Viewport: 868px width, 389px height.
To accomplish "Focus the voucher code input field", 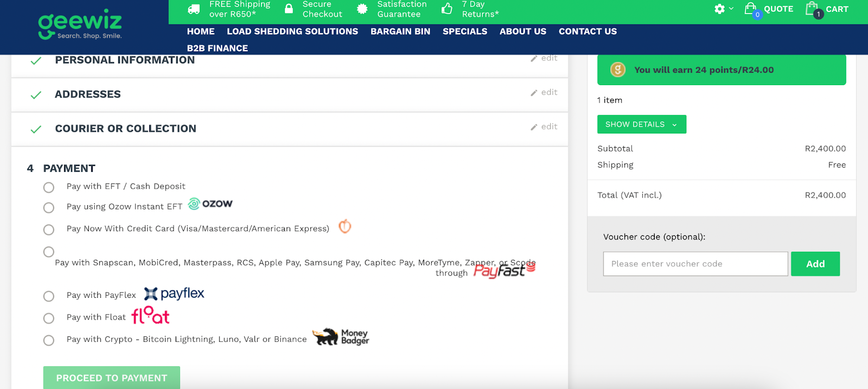I will [695, 264].
